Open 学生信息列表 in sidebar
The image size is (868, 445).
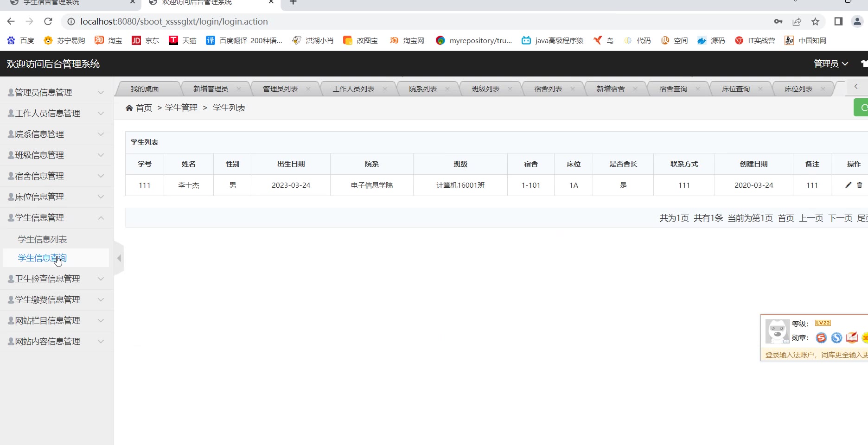[42, 239]
